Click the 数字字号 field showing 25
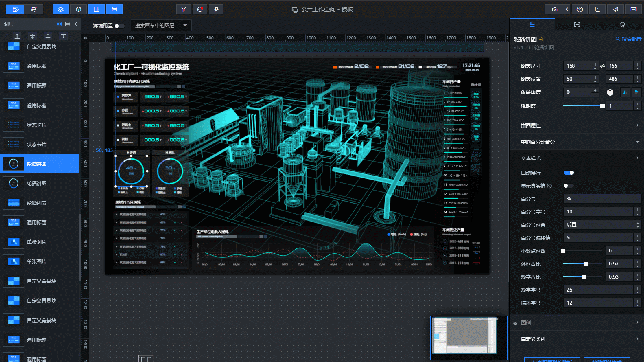This screenshot has height=362, width=644. click(598, 290)
